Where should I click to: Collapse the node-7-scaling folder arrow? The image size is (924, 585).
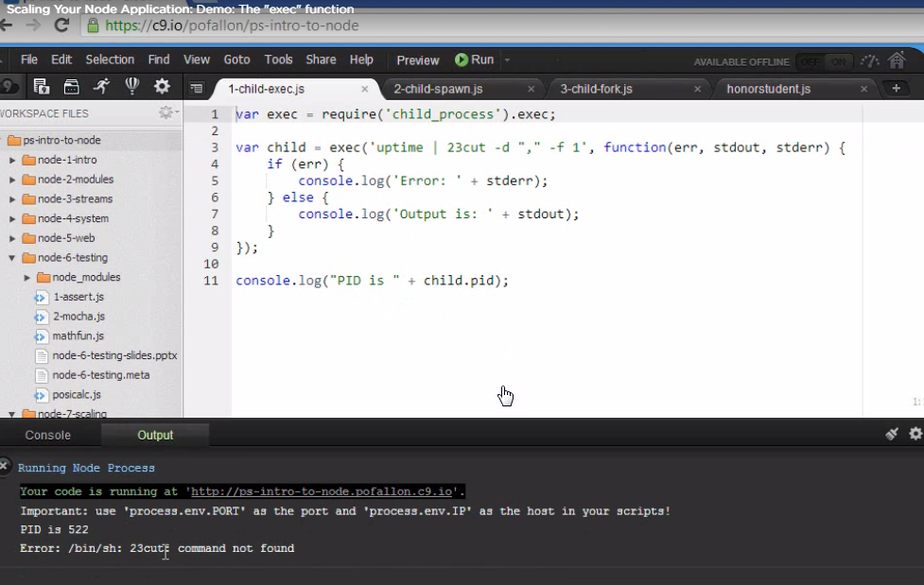[x=11, y=414]
